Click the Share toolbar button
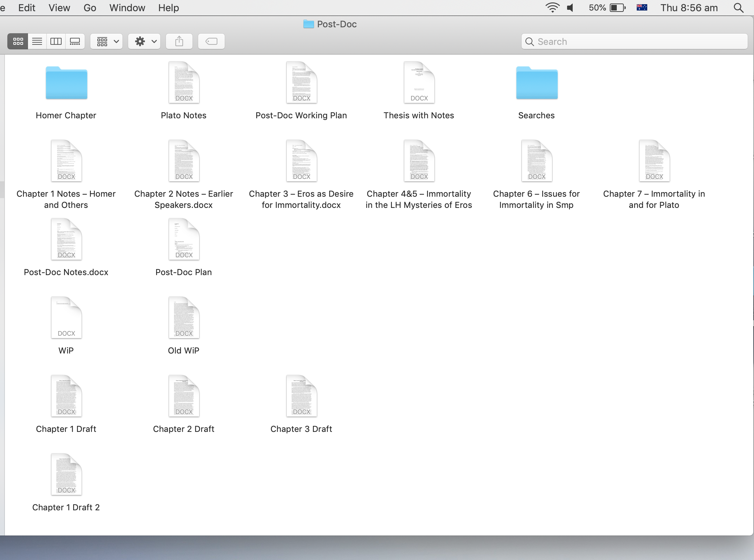 tap(179, 42)
